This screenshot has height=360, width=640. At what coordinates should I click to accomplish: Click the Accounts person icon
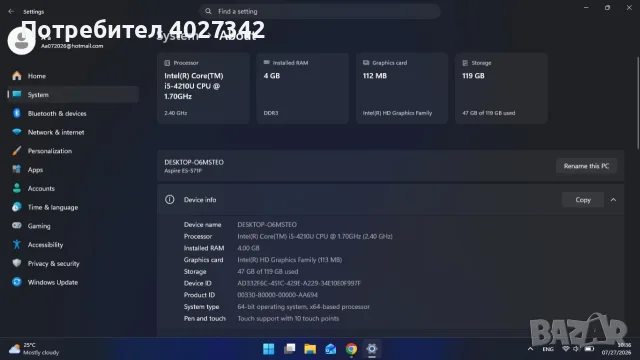17,188
